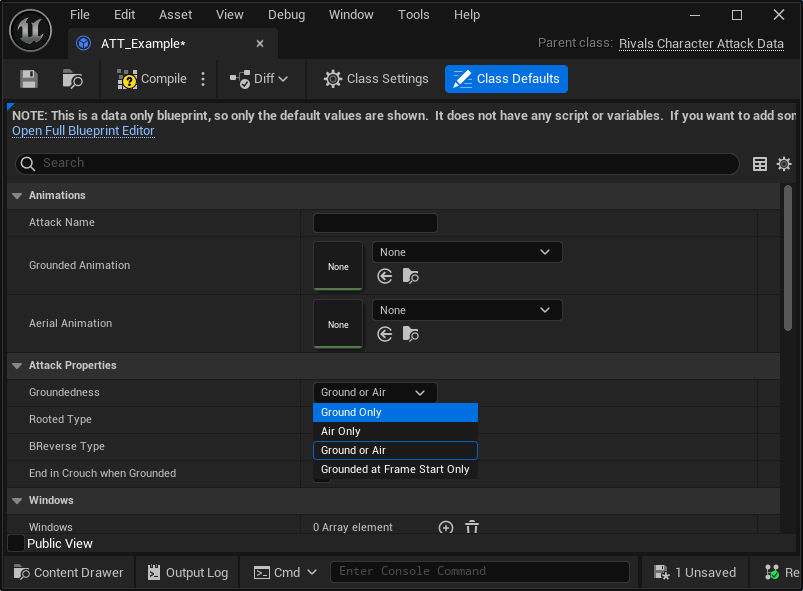Open the Window menu
803x591 pixels.
tap(351, 15)
